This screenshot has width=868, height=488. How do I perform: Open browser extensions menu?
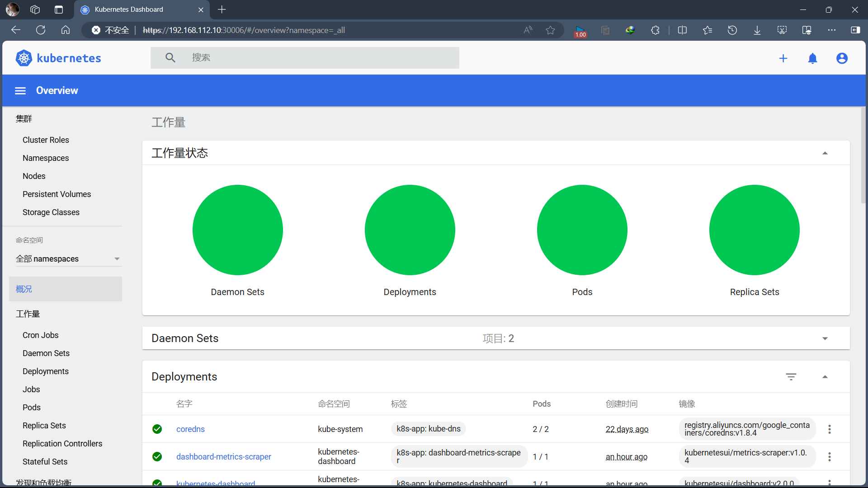pos(655,30)
